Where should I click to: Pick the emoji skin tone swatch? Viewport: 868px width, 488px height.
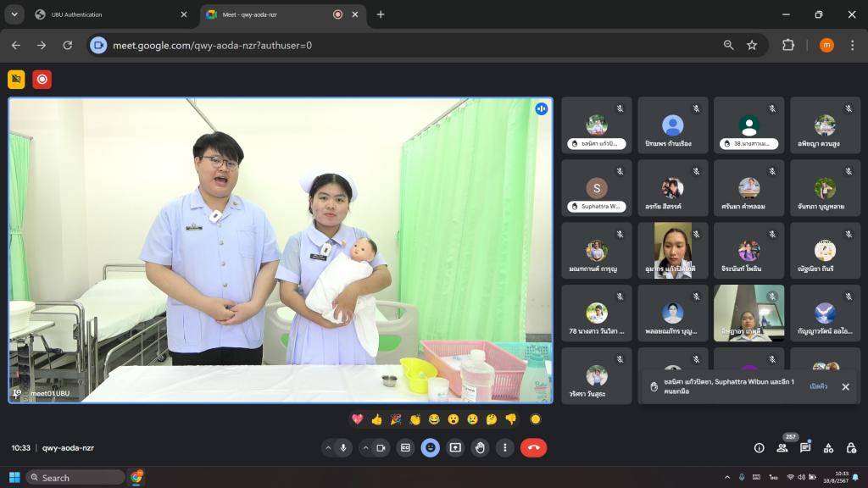[x=535, y=419]
